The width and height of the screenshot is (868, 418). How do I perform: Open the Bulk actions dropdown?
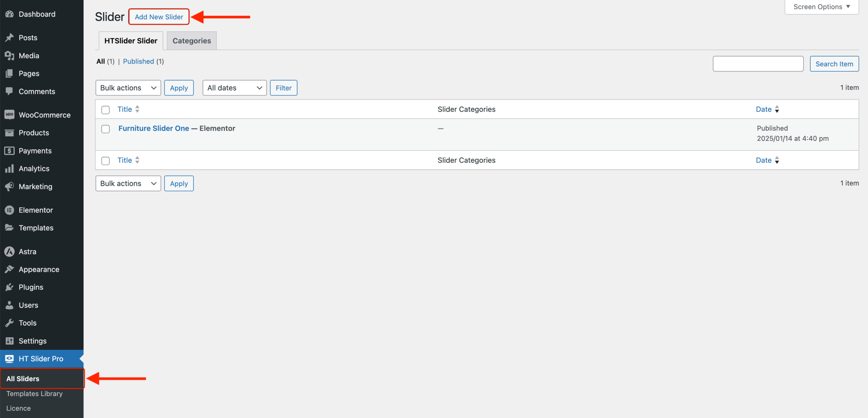coord(128,88)
